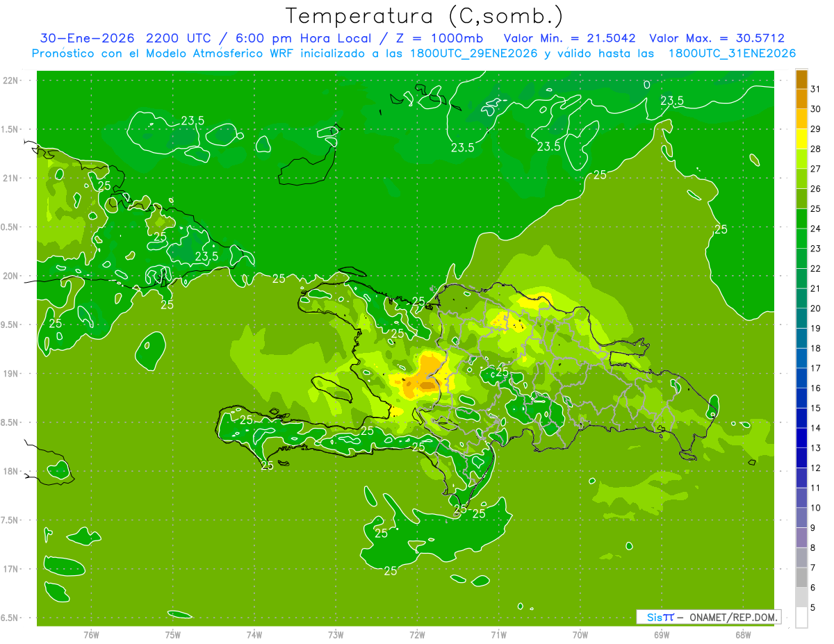Click the yellow legend swatch between 28 and 29
Image resolution: width=834 pixels, height=644 pixels.
click(x=801, y=139)
